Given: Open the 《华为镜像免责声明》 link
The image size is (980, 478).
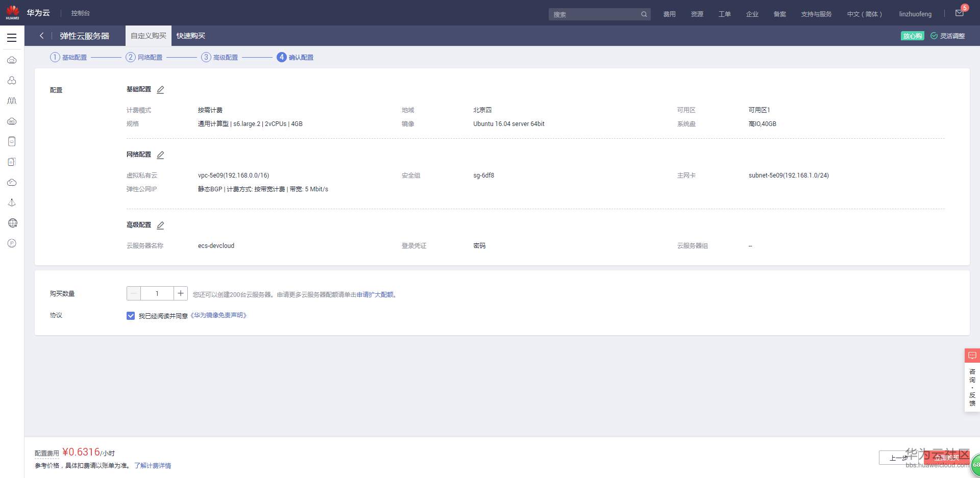Looking at the screenshot, I should click(x=218, y=316).
